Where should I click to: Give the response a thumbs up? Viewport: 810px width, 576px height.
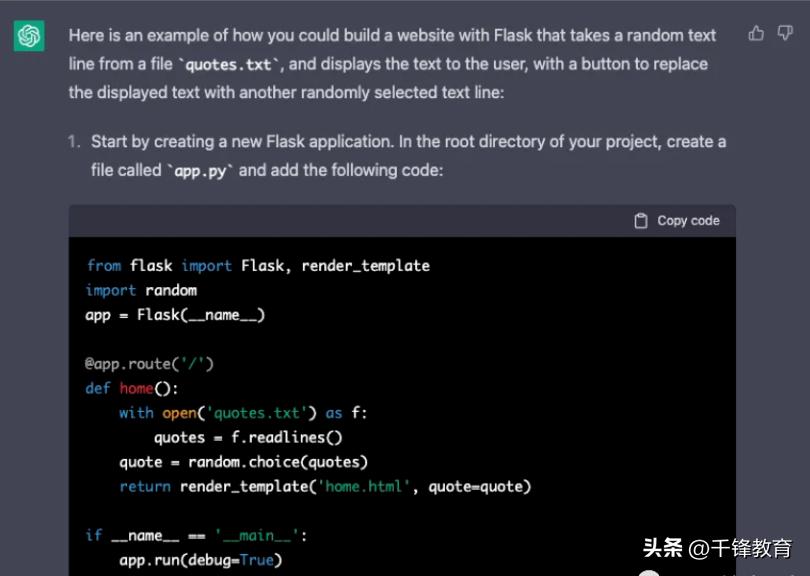pos(757,34)
